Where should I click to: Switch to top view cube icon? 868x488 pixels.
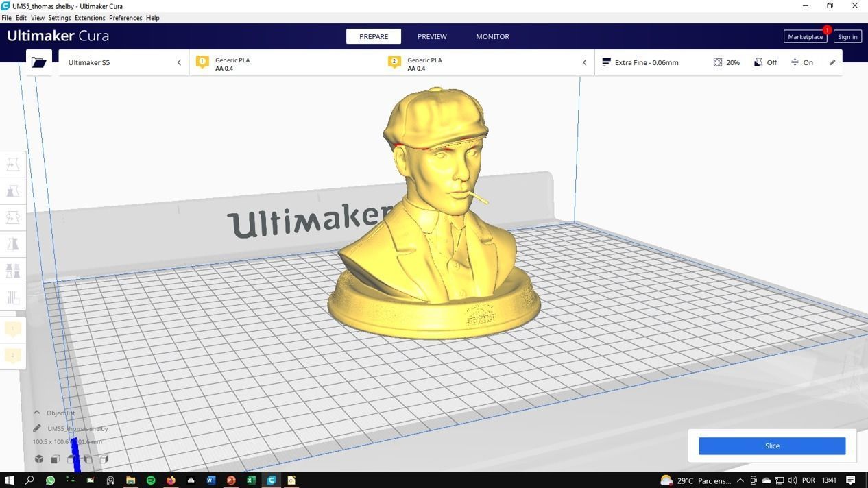point(71,459)
